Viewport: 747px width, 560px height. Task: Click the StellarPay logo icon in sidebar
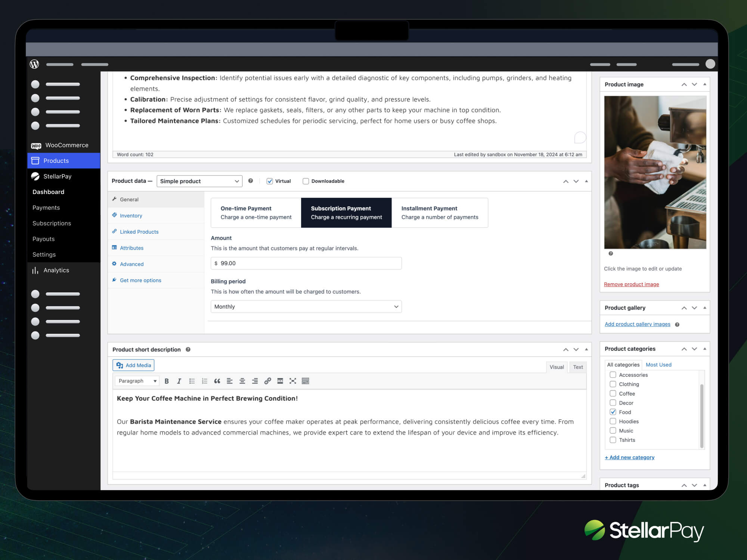pos(35,176)
